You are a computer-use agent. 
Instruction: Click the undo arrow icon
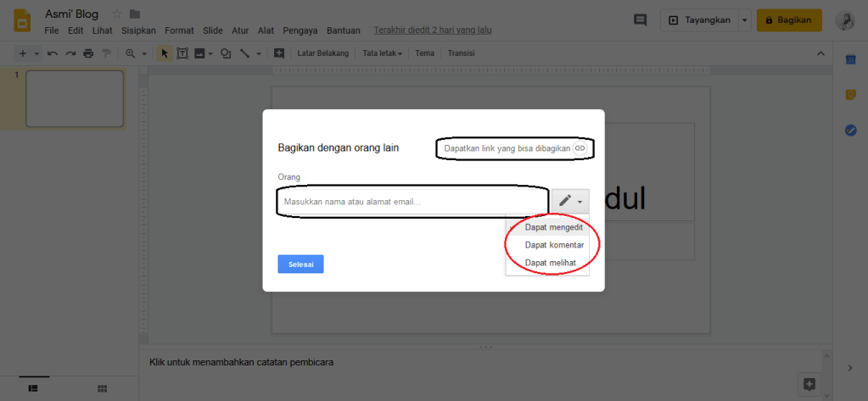tap(53, 53)
